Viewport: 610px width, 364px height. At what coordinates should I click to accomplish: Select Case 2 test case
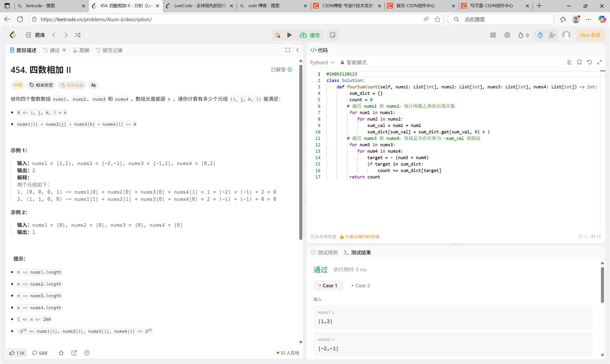click(x=361, y=286)
